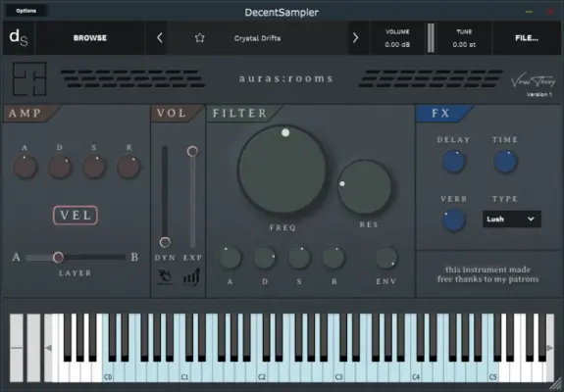Click the large FREQ filter knob
Viewport: 564px width, 392px height.
282,170
